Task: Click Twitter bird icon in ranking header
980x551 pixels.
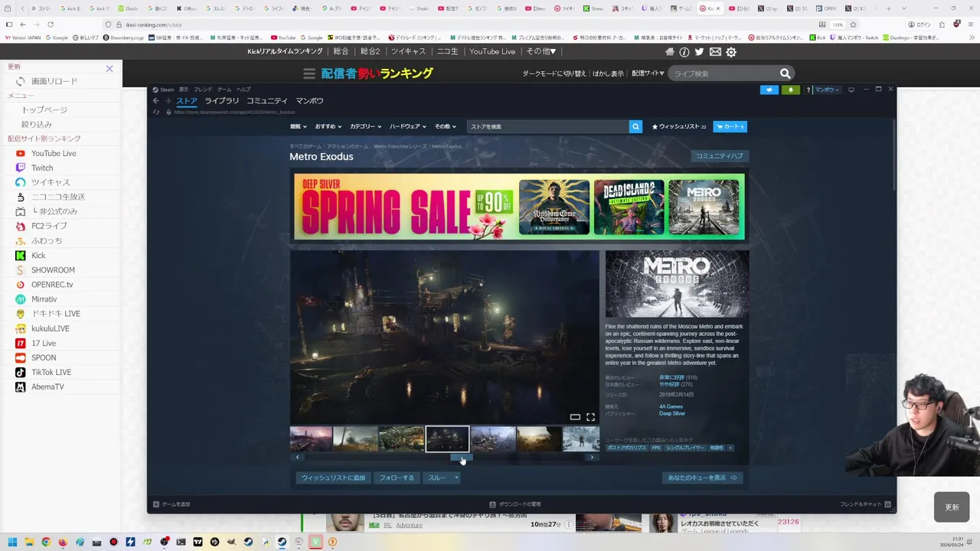Action: click(x=699, y=52)
